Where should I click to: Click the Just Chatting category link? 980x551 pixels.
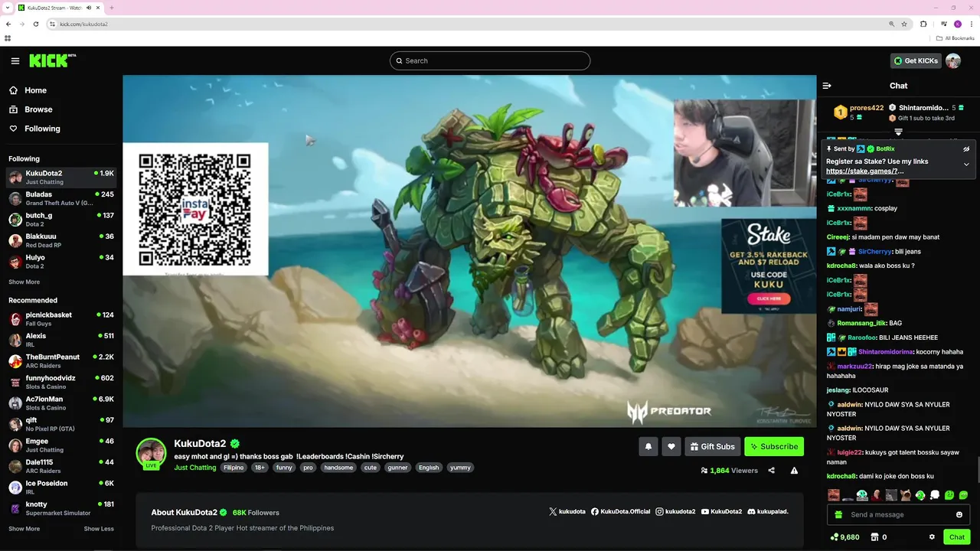[195, 468]
